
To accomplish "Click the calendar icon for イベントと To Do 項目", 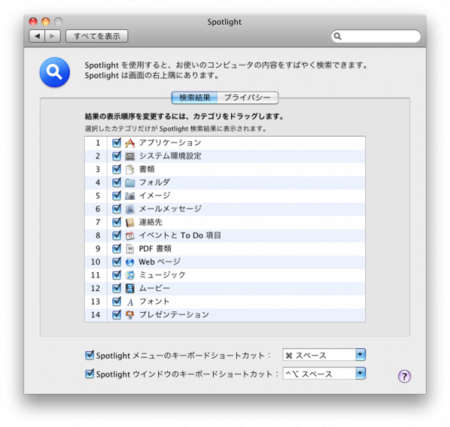I will click(x=130, y=236).
